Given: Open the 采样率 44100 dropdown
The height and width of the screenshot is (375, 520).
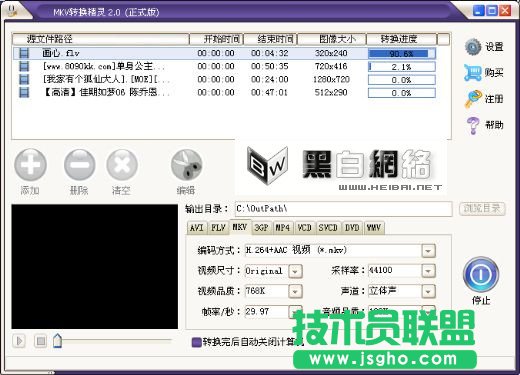Looking at the screenshot, I should tap(428, 271).
